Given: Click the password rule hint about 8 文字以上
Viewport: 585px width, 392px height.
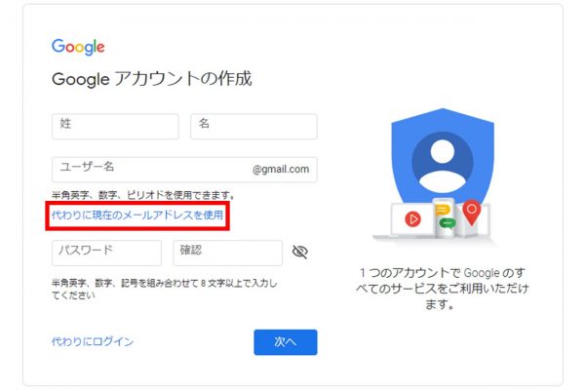Looking at the screenshot, I should pos(164,289).
